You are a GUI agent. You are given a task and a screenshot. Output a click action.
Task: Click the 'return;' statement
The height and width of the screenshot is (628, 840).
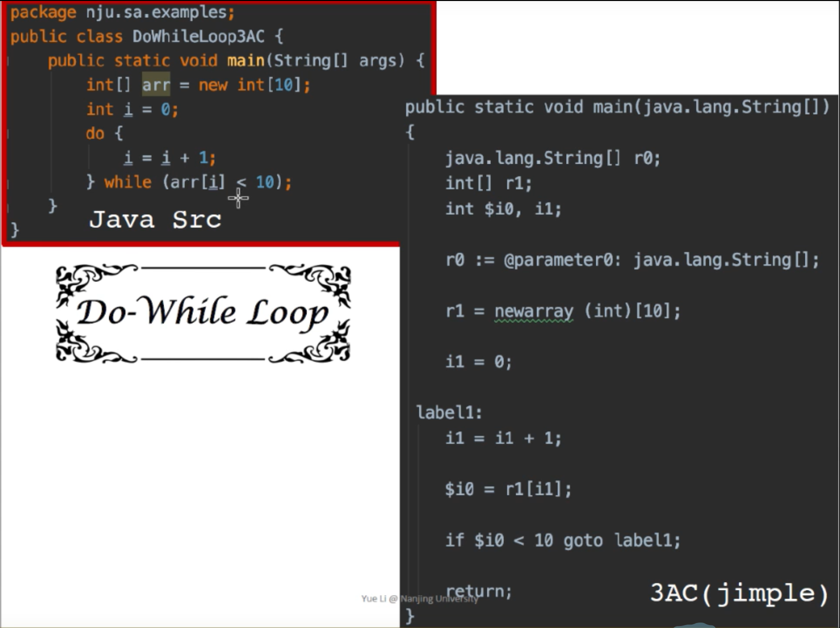tap(479, 591)
